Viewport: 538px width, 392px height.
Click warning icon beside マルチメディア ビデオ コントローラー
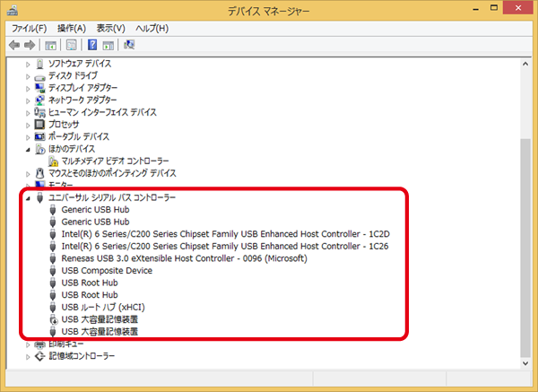53,161
